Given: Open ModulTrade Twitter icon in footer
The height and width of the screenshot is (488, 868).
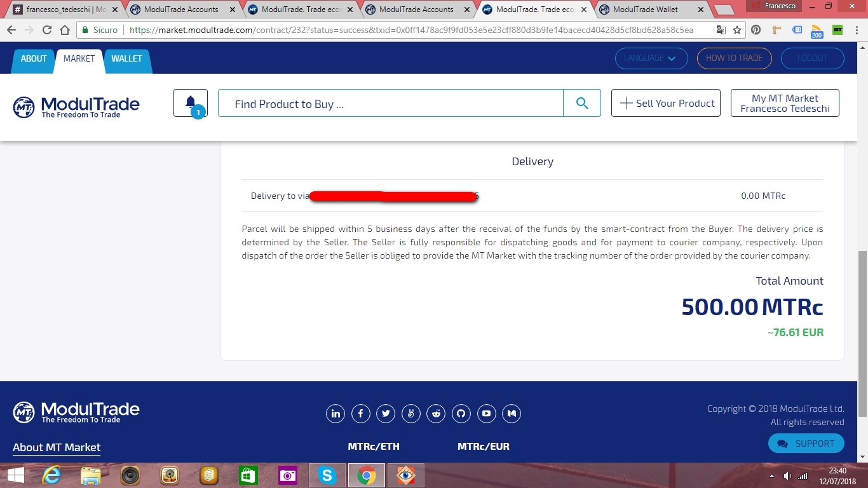Looking at the screenshot, I should click(x=386, y=414).
